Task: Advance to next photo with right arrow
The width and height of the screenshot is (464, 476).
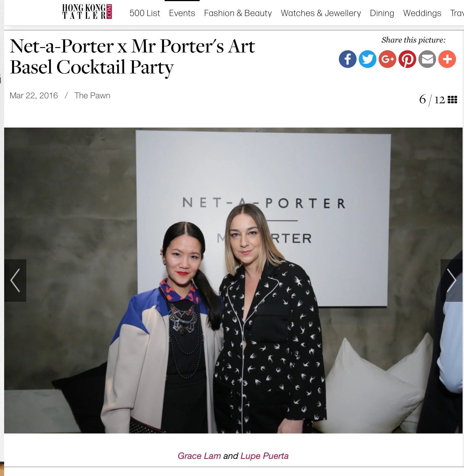Action: [452, 280]
